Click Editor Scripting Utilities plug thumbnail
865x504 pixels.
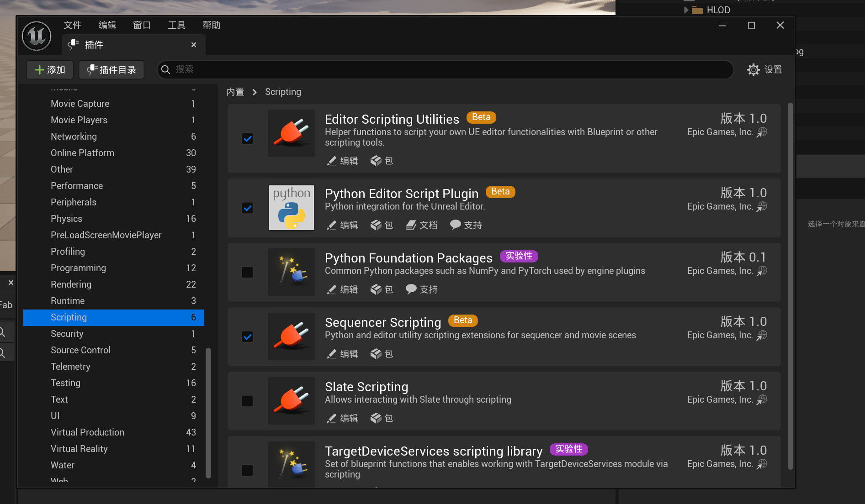(x=292, y=133)
